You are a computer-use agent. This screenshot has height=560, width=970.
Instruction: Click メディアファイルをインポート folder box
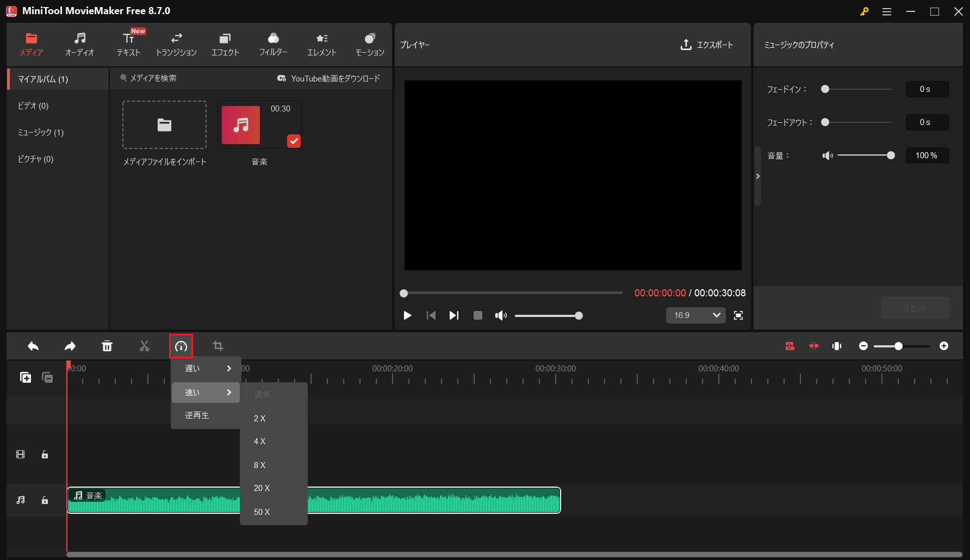(164, 125)
